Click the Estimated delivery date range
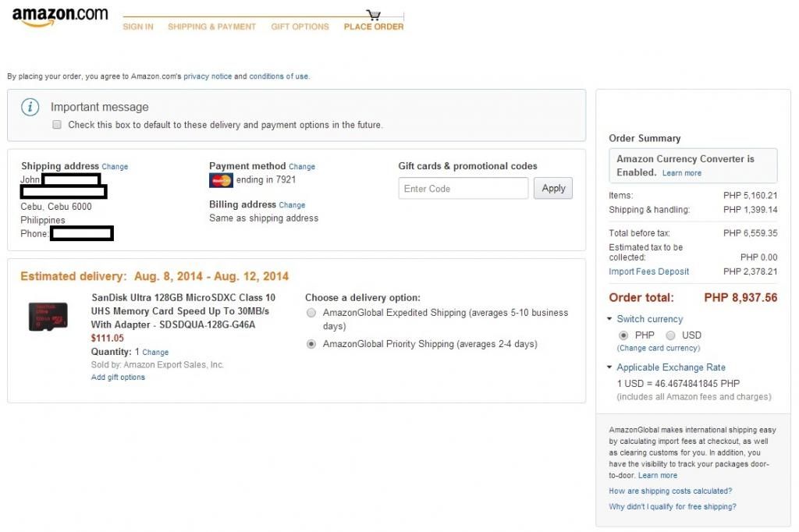Image resolution: width=799 pixels, height=532 pixels. click(x=211, y=276)
